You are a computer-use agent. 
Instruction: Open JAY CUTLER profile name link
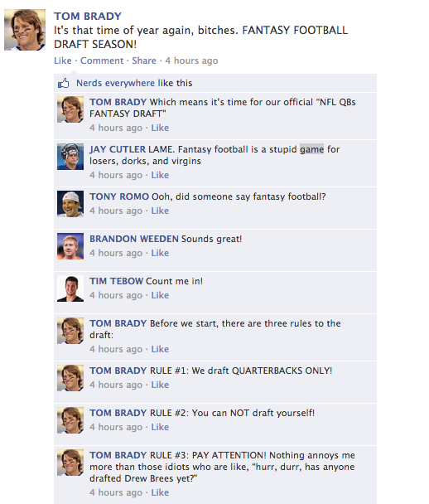pos(118,149)
